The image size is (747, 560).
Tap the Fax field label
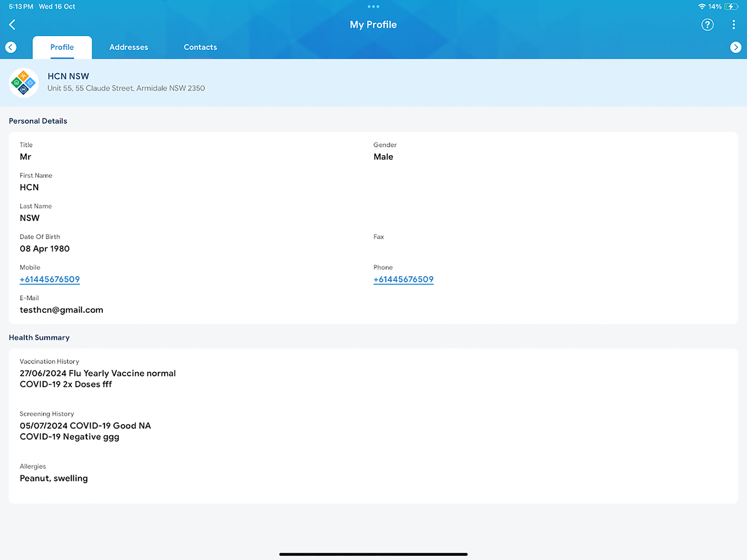tap(379, 237)
